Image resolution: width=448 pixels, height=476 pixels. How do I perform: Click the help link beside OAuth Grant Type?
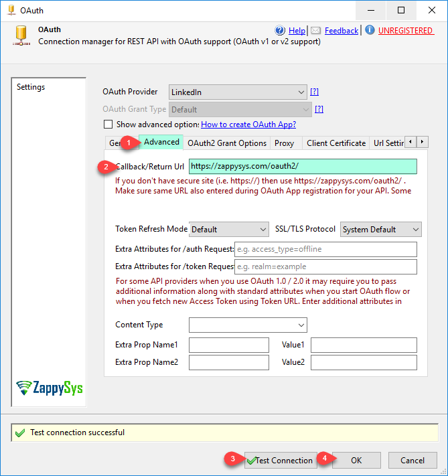[319, 109]
